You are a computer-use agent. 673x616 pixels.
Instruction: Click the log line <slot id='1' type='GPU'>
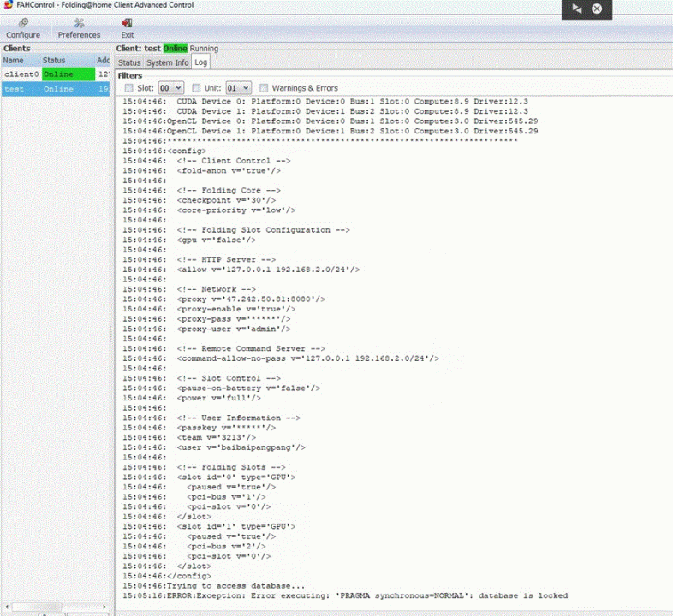[x=209, y=526]
